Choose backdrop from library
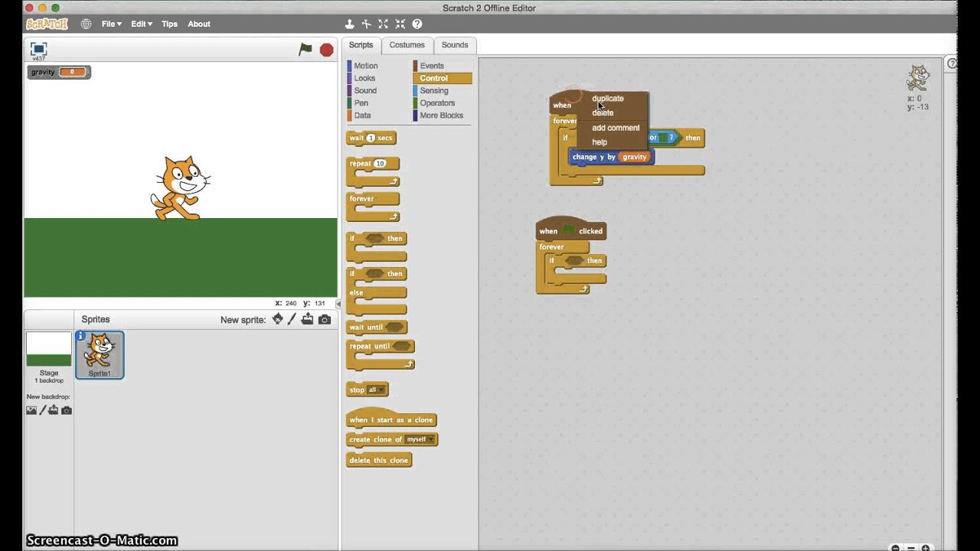 coord(31,410)
